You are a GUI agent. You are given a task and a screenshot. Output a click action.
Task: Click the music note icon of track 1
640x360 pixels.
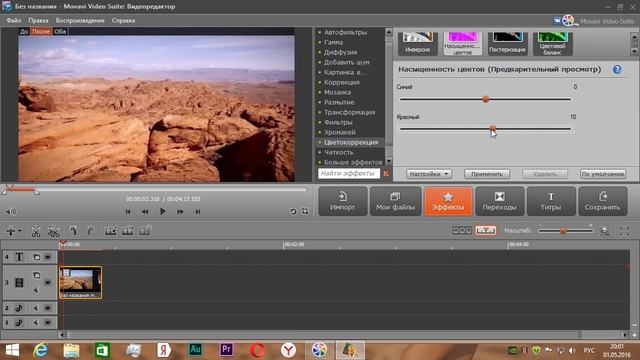click(x=19, y=322)
